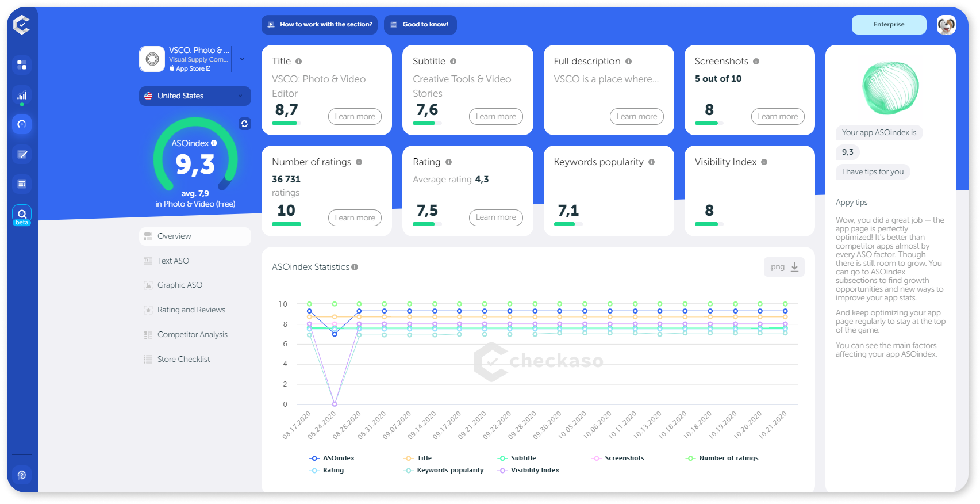The image size is (980, 504).
Task: Click the info icon next to Subtitle
Action: point(453,61)
